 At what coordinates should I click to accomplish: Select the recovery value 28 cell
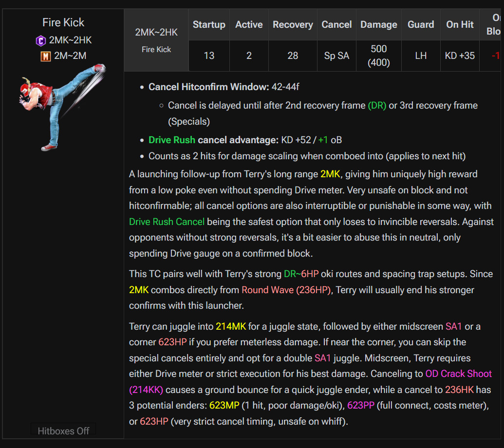(293, 56)
